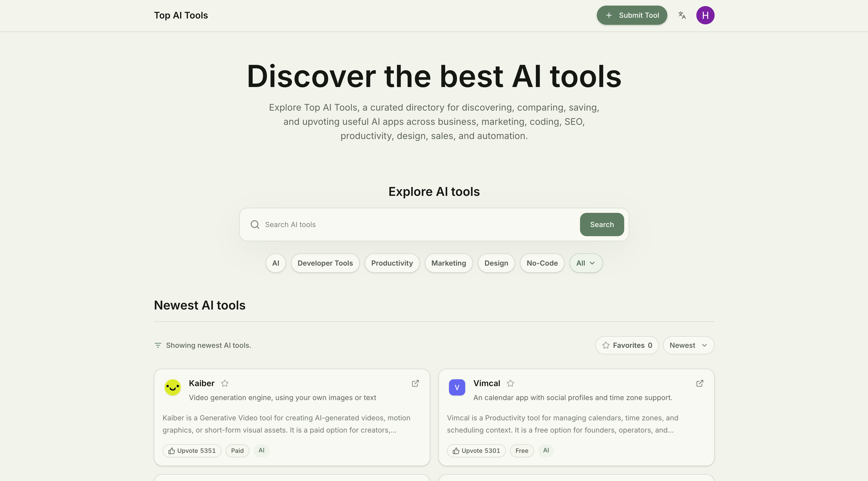Click the 'Newest AI tools' heading
868x481 pixels.
point(200,305)
